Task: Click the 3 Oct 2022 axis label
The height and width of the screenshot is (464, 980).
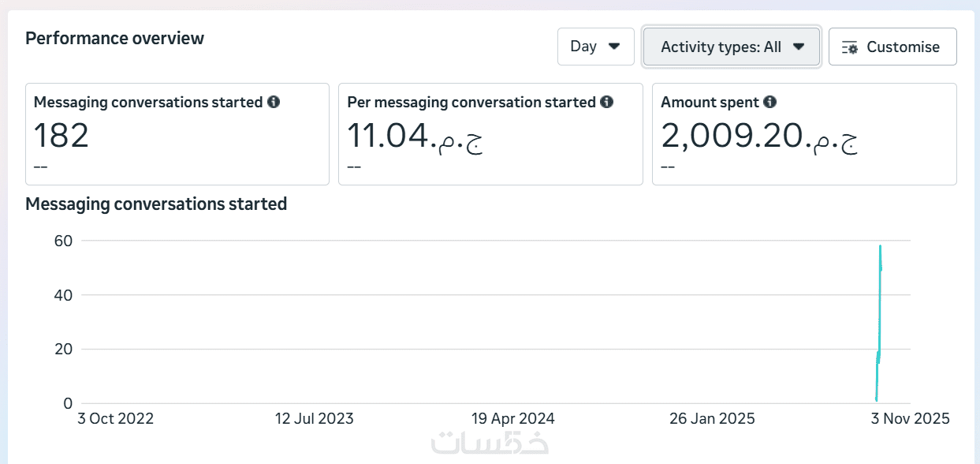Action: coord(115,419)
